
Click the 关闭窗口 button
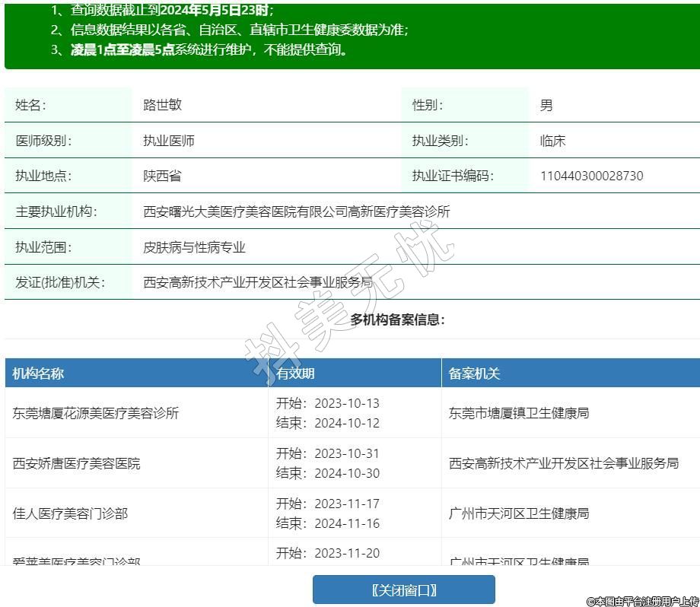403,590
